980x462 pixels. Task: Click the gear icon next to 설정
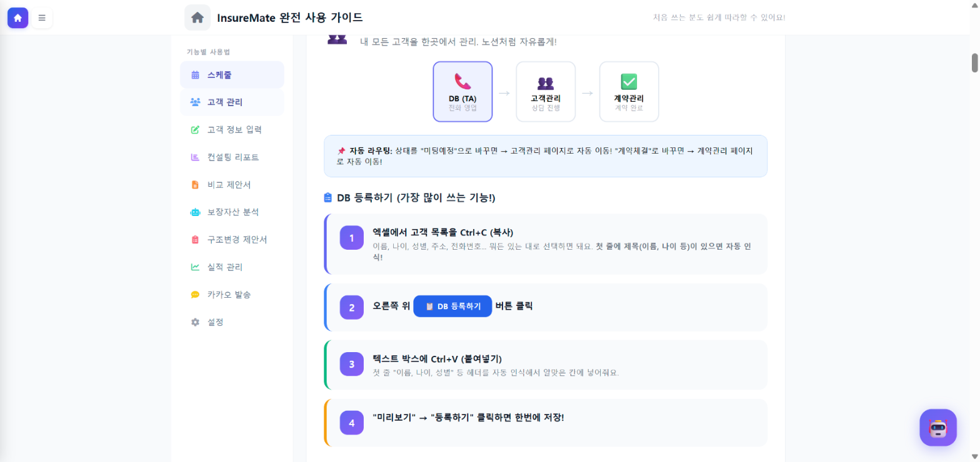[195, 322]
